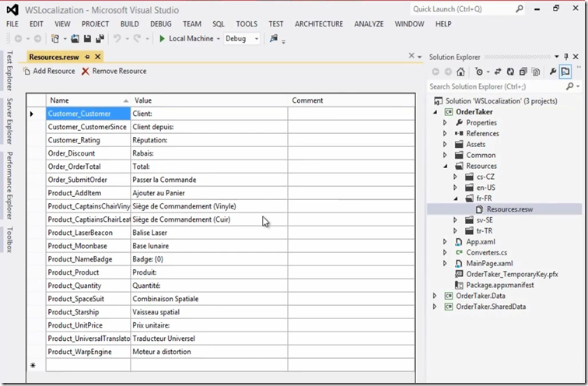This screenshot has width=588, height=386.
Task: Expand the OrderTaker.Data project
Action: pos(435,296)
